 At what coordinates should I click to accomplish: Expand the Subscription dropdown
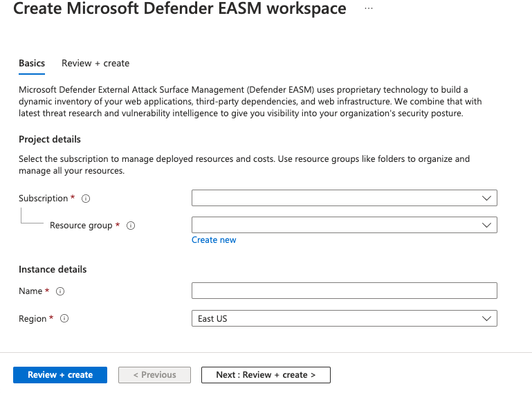pos(344,198)
